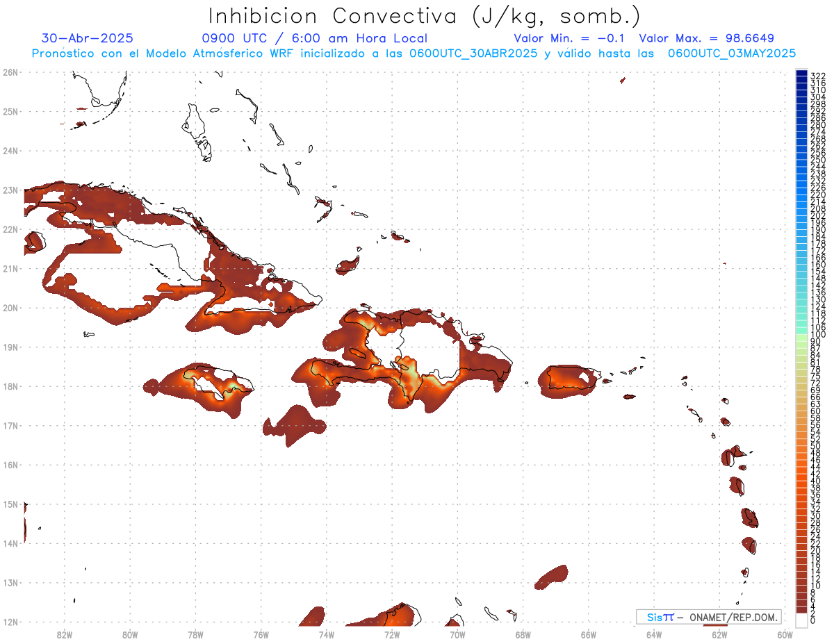Click the '70W' longitude label
This screenshot has width=834, height=644.
click(457, 634)
